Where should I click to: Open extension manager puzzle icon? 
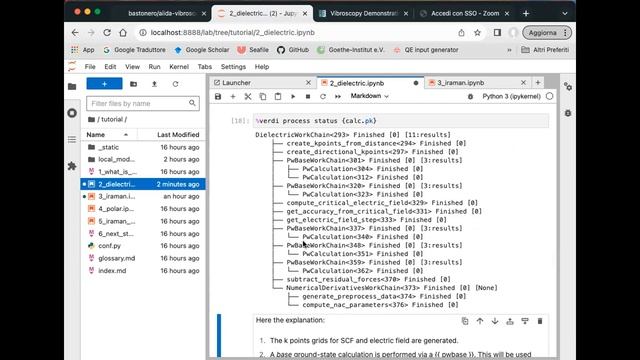tap(72, 166)
